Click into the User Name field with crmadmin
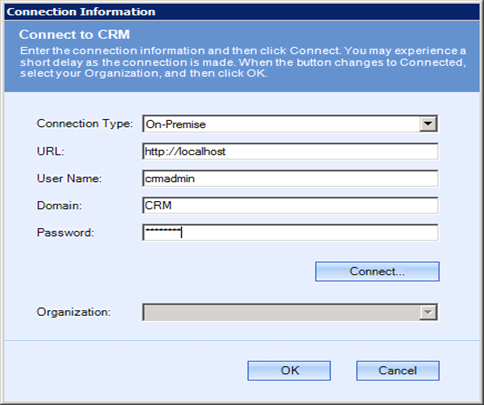This screenshot has height=405, width=484. (x=290, y=178)
